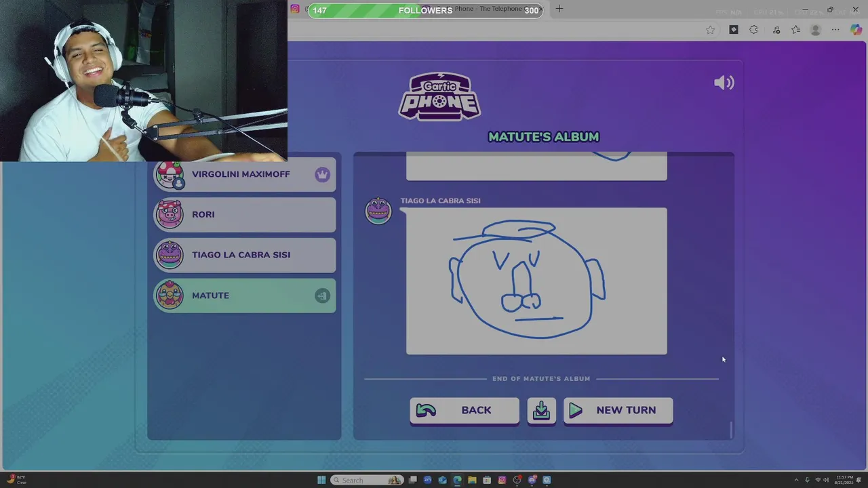Click the MATUTE'S ALBUM heading
The height and width of the screenshot is (488, 868).
(544, 137)
